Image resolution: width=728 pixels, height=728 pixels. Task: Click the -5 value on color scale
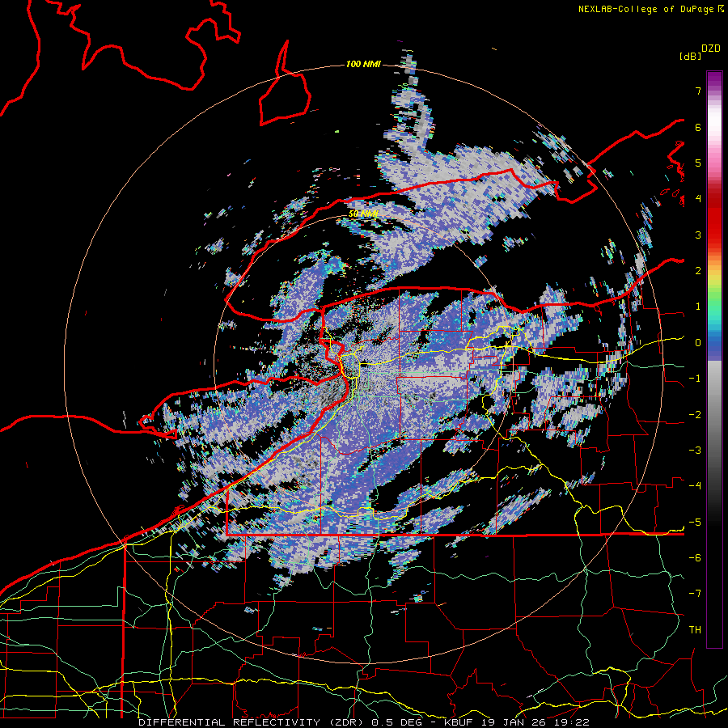coord(695,522)
